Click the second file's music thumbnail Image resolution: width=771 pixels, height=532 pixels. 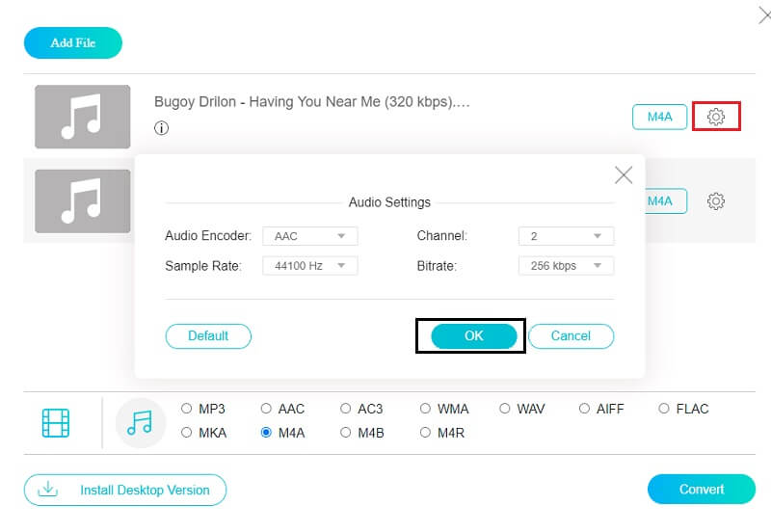83,200
